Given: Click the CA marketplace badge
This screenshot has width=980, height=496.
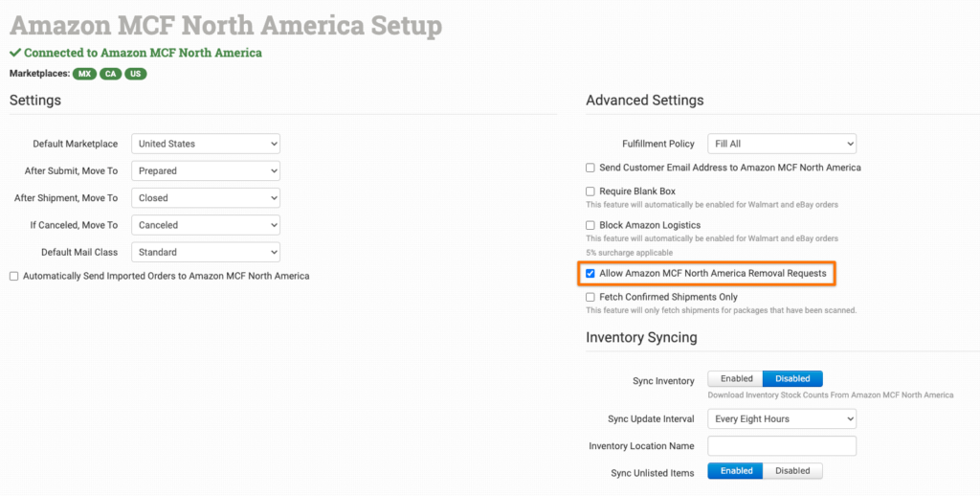Looking at the screenshot, I should (110, 74).
